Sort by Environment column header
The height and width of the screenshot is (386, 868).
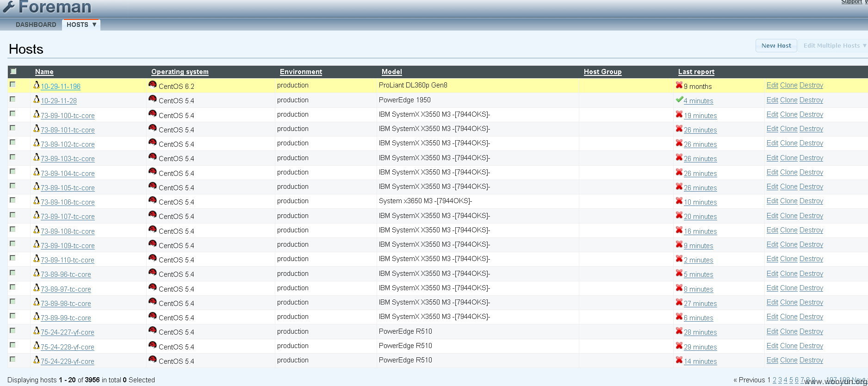click(x=301, y=72)
